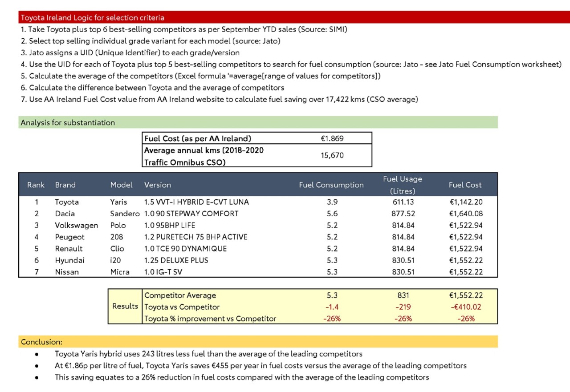Click the '1.0 TCE 90 DYNAMIQUE' version
The height and width of the screenshot is (392, 570).
(185, 249)
